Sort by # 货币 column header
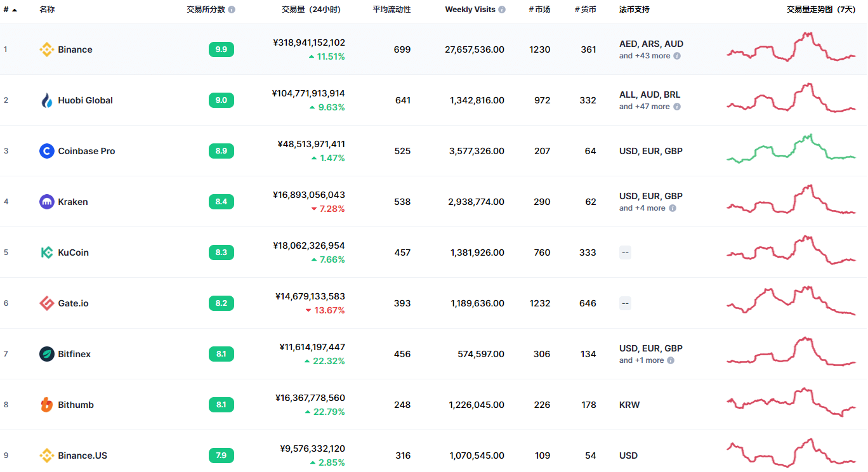 tap(586, 10)
